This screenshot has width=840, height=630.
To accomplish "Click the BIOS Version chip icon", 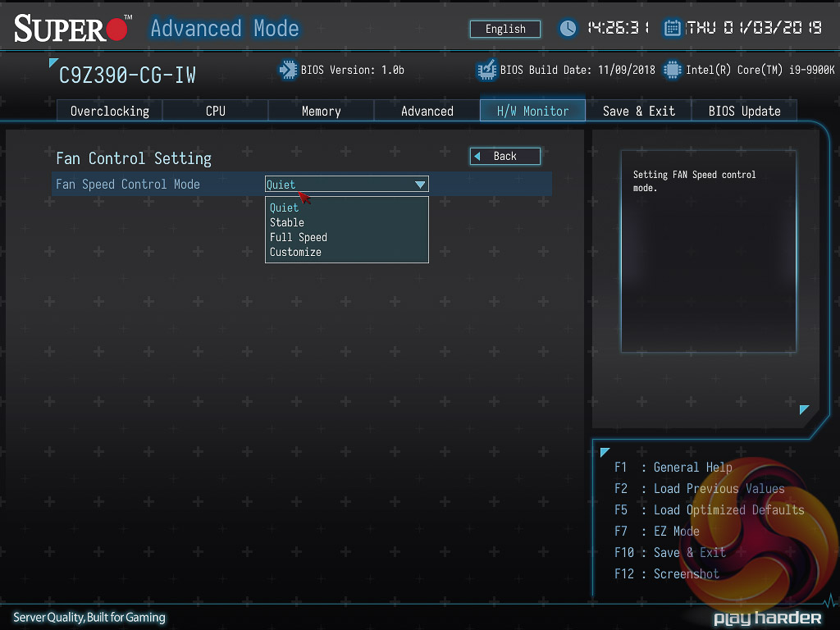I will tap(288, 70).
